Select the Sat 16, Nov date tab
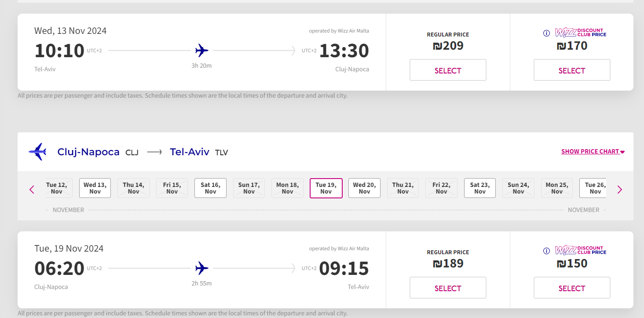This screenshot has height=318, width=644. (x=210, y=188)
